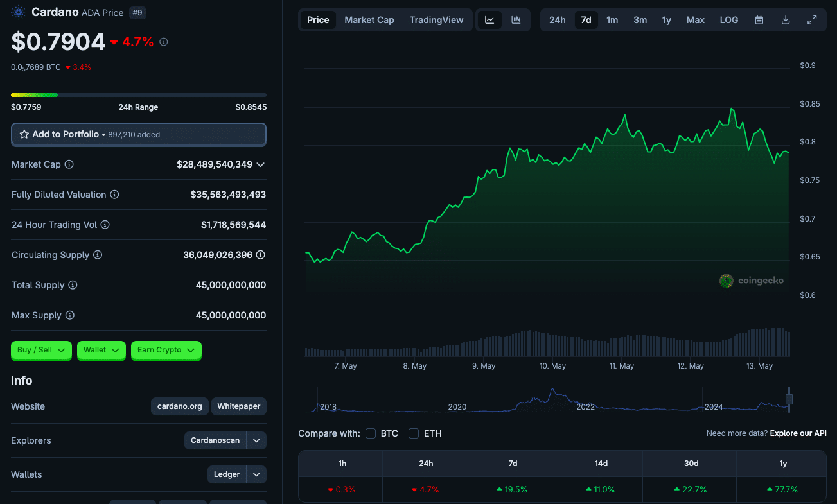Image resolution: width=837 pixels, height=504 pixels.
Task: Switch to line chart view icon
Action: [489, 20]
